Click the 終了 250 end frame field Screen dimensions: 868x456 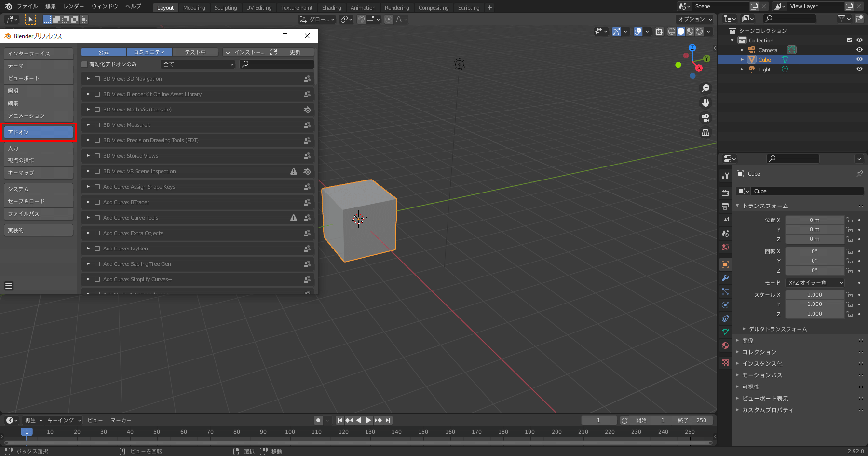click(x=692, y=420)
